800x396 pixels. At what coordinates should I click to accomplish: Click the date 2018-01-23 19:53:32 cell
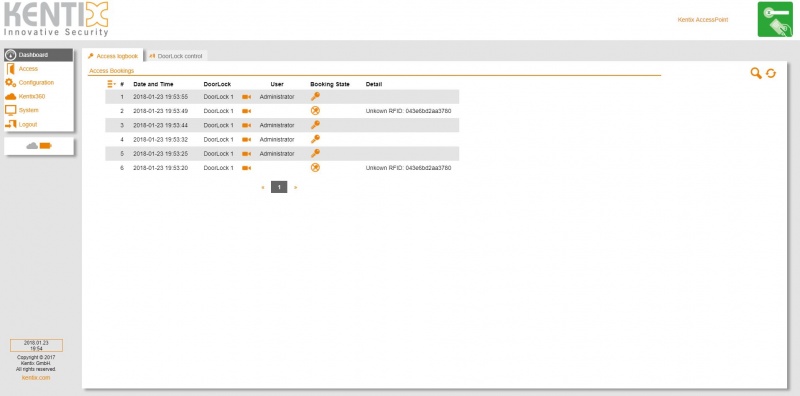pos(161,139)
